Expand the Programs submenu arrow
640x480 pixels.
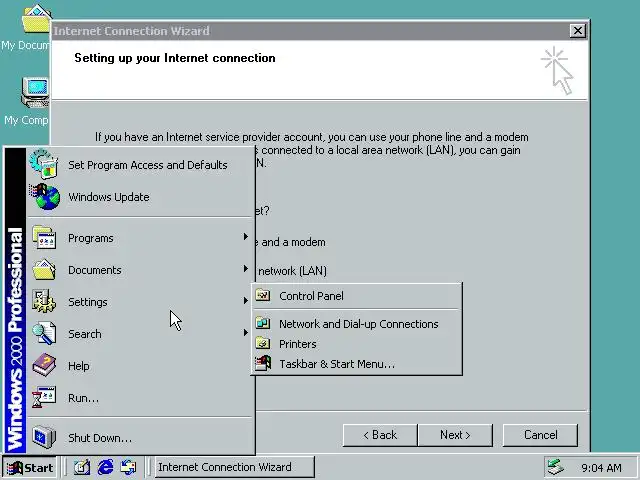(245, 237)
